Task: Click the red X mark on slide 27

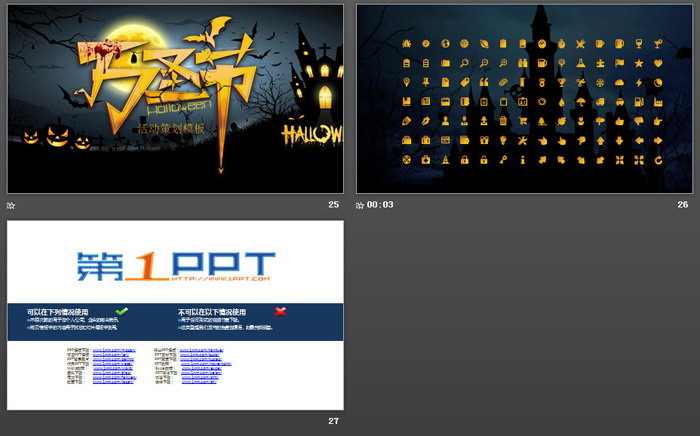Action: click(x=281, y=311)
